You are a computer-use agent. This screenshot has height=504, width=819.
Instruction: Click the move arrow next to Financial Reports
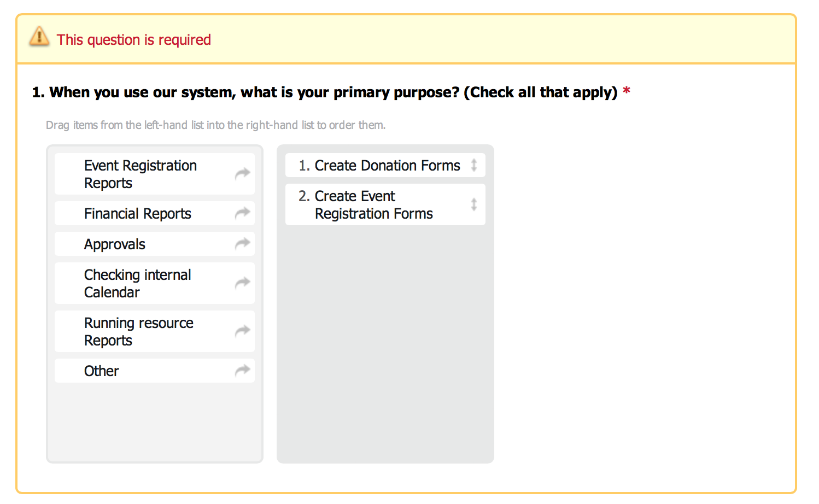tap(242, 213)
